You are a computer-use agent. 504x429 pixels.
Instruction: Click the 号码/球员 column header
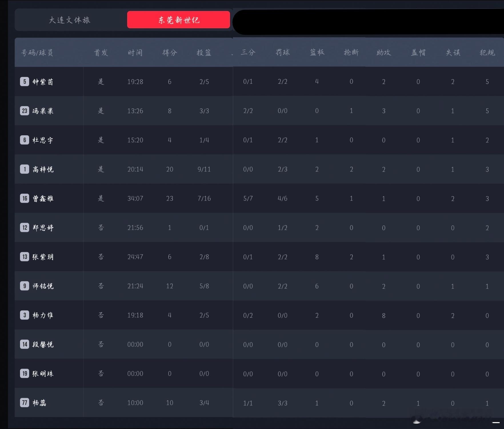pos(37,53)
